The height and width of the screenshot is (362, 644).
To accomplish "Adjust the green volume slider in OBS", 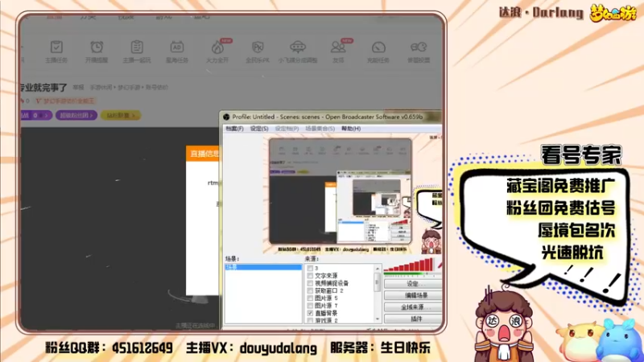I will click(x=413, y=274).
